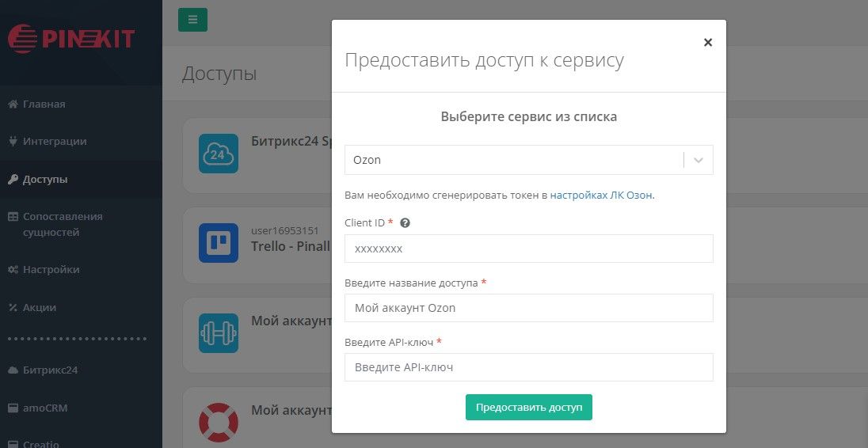Image resolution: width=868 pixels, height=448 pixels.
Task: Open Настройки in the sidebar
Action: pos(51,270)
